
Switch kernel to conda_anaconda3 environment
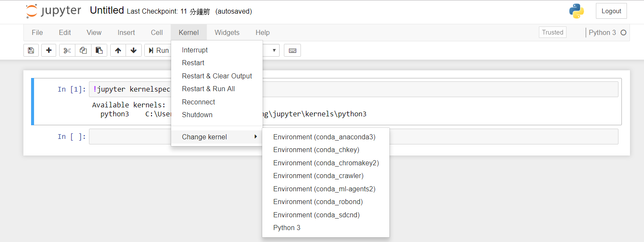[326, 137]
